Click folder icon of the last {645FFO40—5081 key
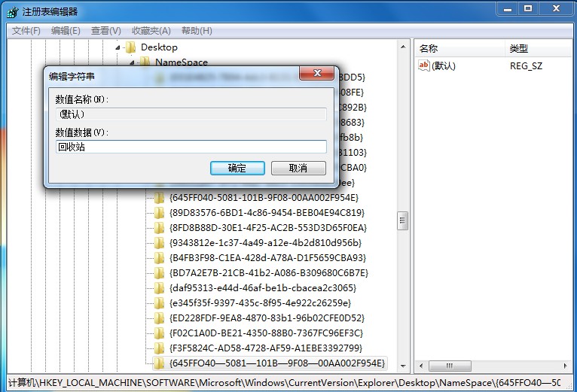 coord(159,363)
